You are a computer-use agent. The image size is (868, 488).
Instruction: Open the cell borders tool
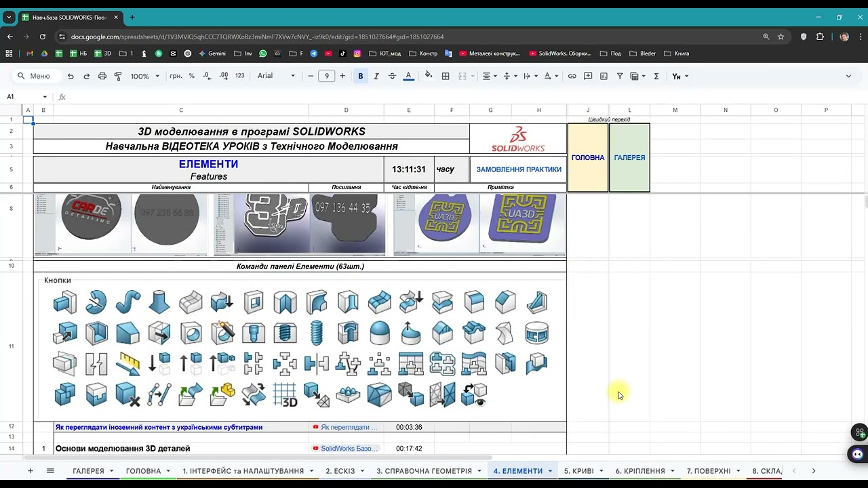tap(446, 77)
